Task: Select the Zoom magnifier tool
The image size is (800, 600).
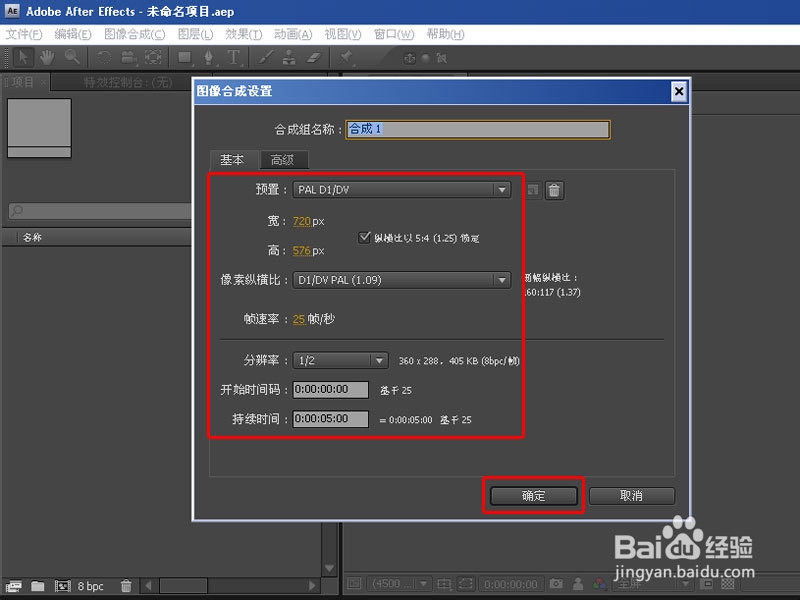Action: [x=72, y=57]
